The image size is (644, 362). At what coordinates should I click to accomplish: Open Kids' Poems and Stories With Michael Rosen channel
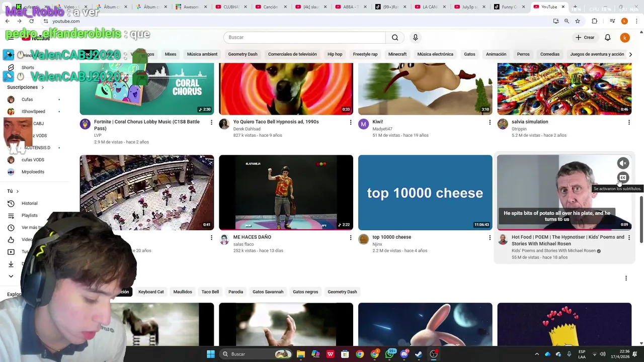[553, 251]
